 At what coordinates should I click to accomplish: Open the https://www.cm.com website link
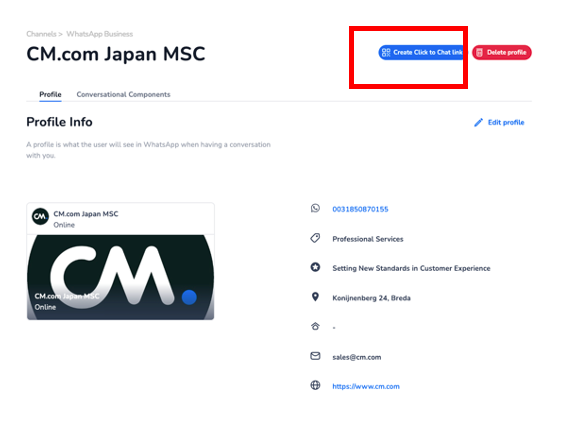point(366,387)
